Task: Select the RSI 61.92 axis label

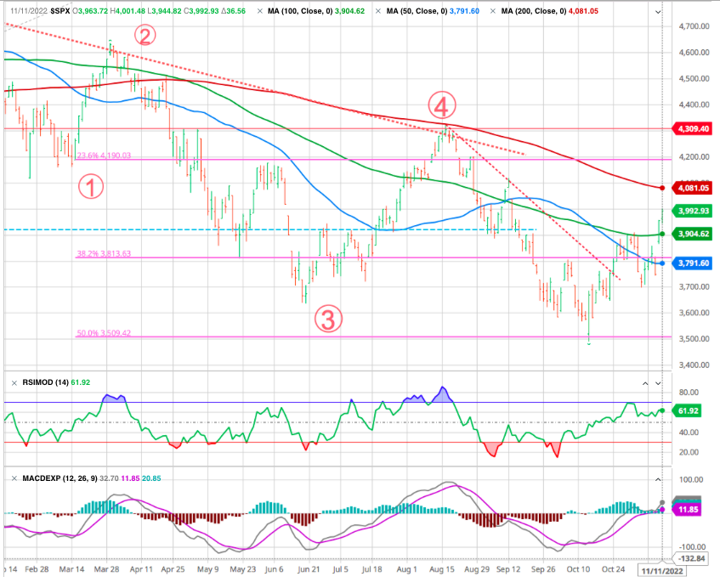Action: (x=687, y=410)
